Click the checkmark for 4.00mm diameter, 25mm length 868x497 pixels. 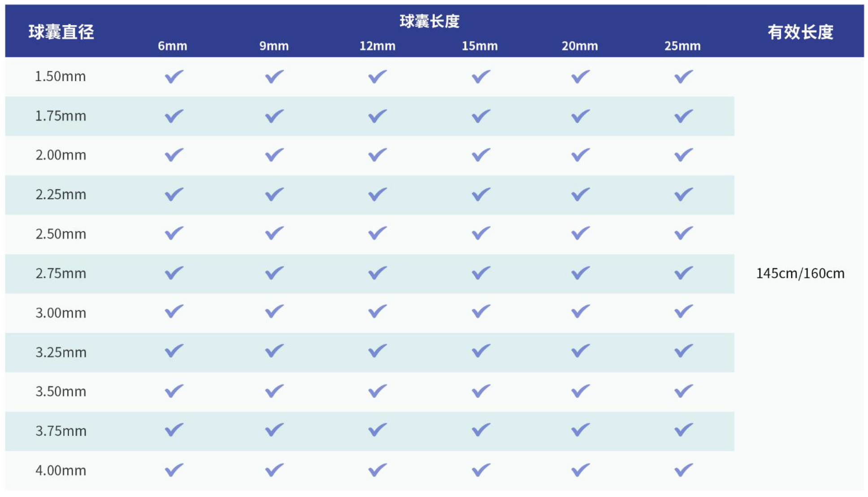pyautogui.click(x=683, y=470)
